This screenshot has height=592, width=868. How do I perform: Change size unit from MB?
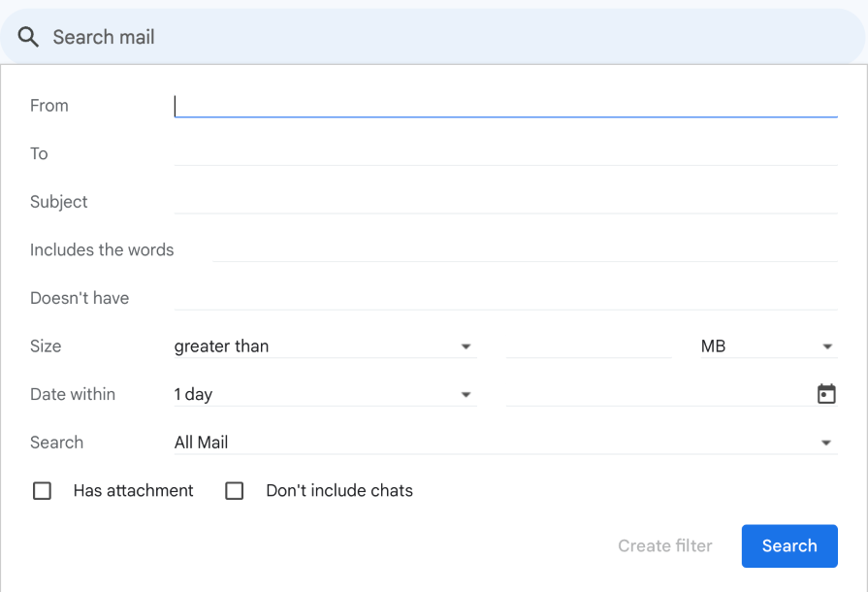pyautogui.click(x=766, y=345)
